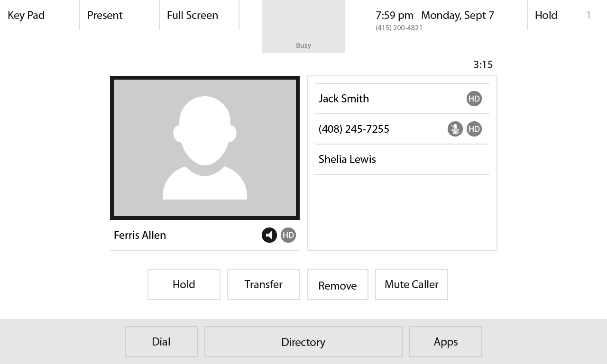Click the muted microphone icon for (408) 245-7255
607x364 pixels.
pos(455,129)
